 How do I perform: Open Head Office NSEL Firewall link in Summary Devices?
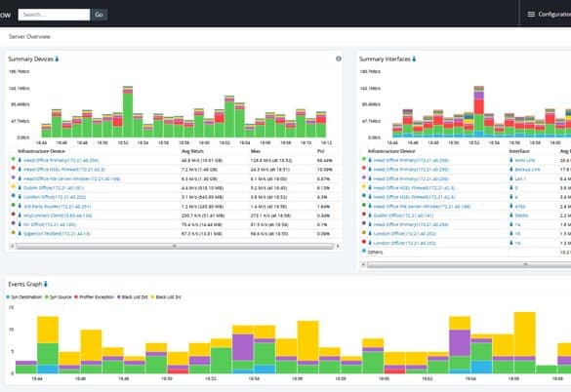64,170
